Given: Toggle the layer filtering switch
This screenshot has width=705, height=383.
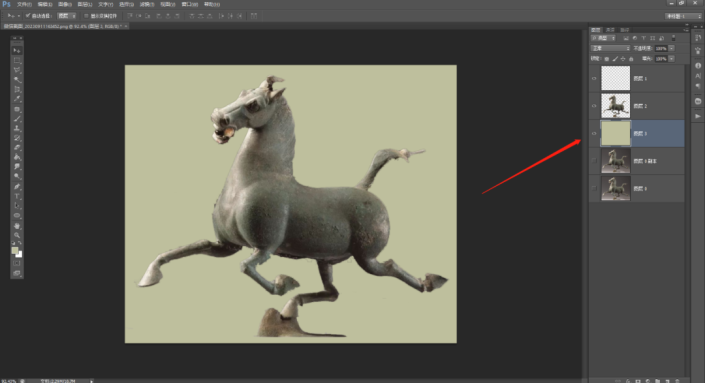Looking at the screenshot, I should pyautogui.click(x=673, y=38).
